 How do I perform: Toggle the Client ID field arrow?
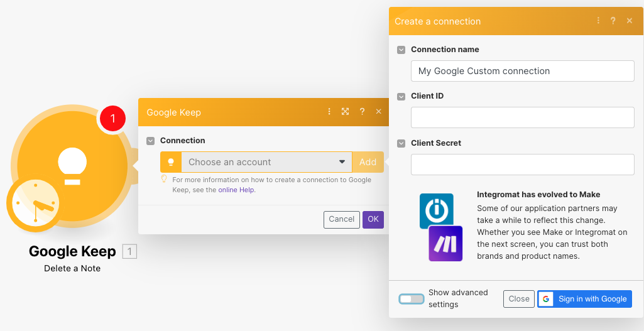(x=401, y=97)
